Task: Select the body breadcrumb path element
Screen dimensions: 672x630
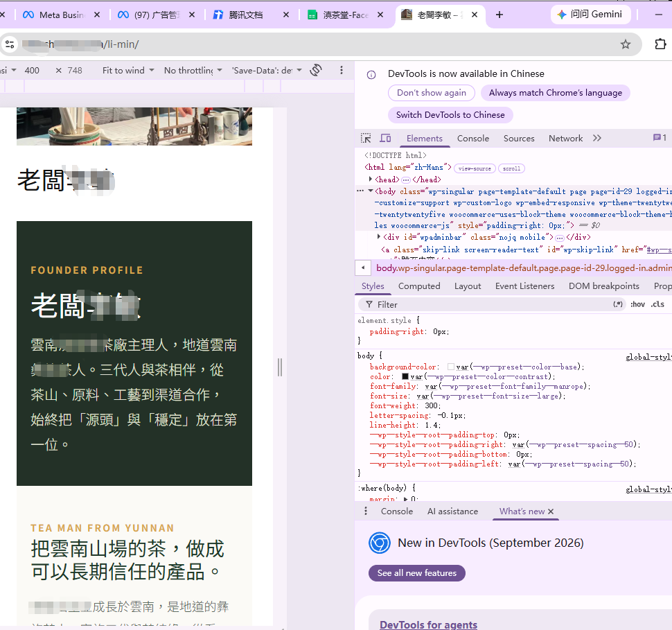Action: point(524,268)
